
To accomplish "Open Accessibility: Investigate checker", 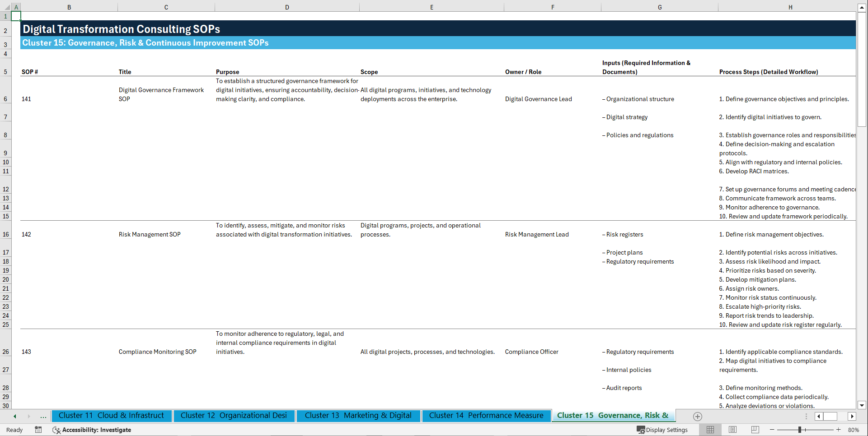I will pyautogui.click(x=92, y=430).
